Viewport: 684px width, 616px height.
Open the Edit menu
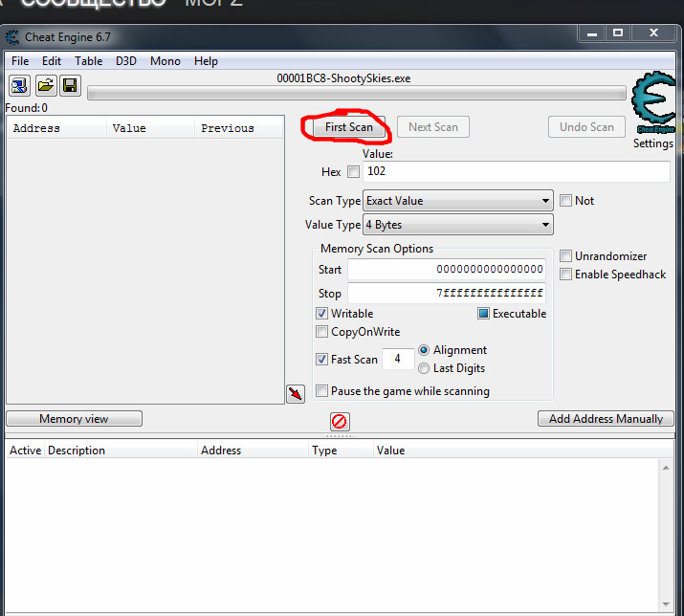pos(52,61)
